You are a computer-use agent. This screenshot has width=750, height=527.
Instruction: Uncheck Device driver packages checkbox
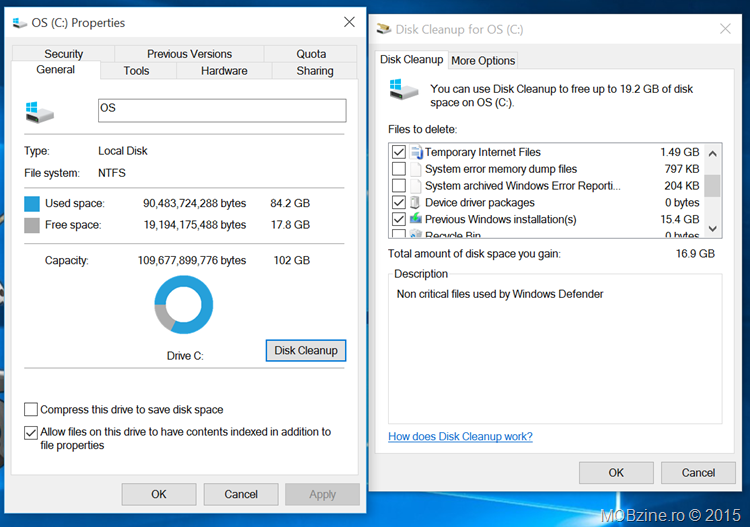(398, 202)
